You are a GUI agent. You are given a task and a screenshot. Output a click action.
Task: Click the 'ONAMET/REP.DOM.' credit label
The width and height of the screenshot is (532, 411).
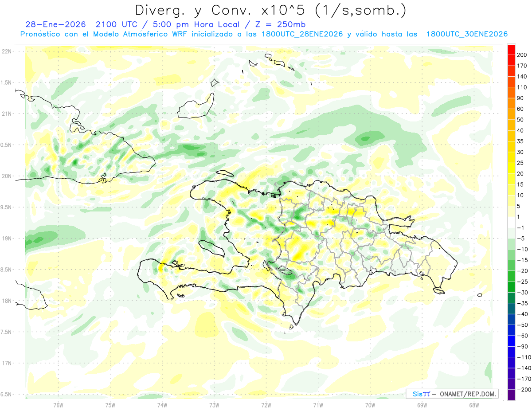tap(467, 394)
